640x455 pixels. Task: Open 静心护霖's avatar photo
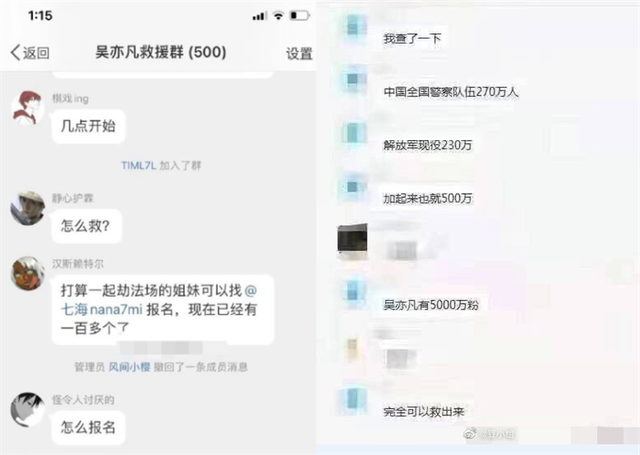coord(27,208)
